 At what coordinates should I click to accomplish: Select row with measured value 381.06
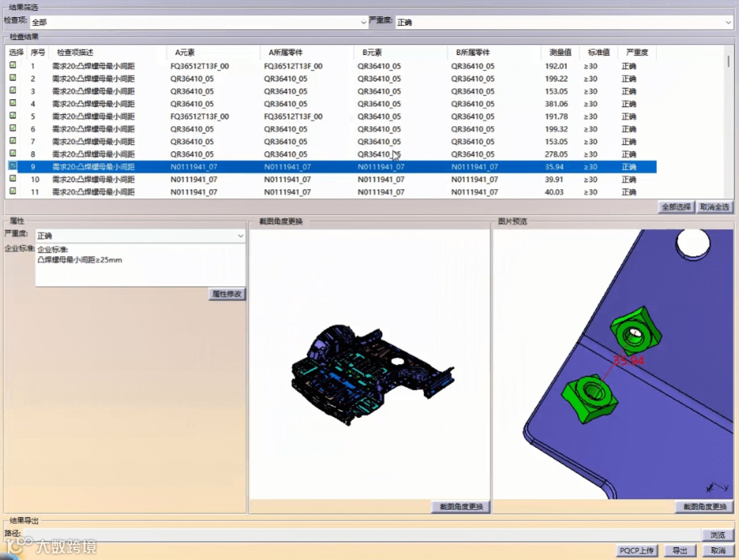click(332, 103)
